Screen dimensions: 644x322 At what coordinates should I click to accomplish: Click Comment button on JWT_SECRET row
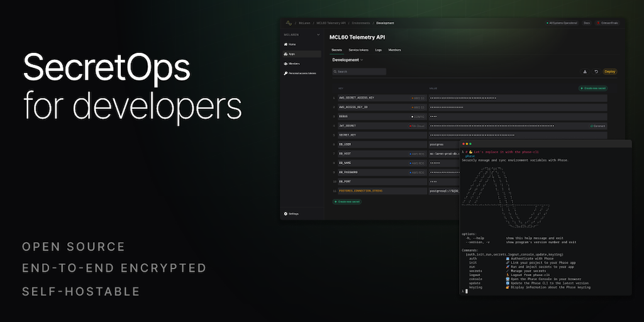(597, 126)
